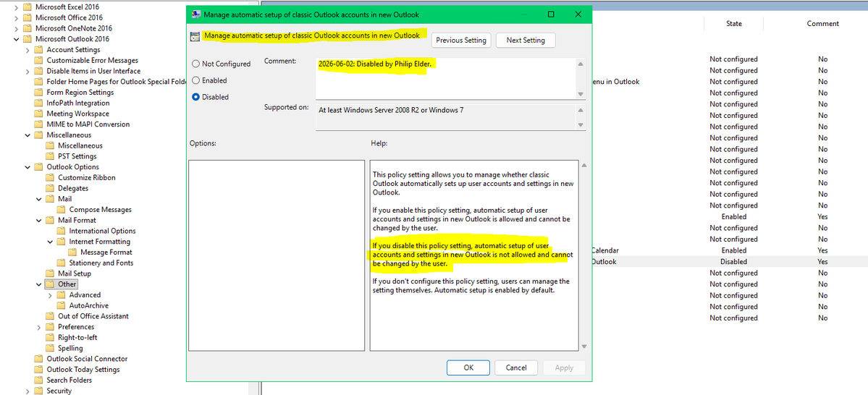
Task: Click the Compose Messages folder icon
Action: 61,210
